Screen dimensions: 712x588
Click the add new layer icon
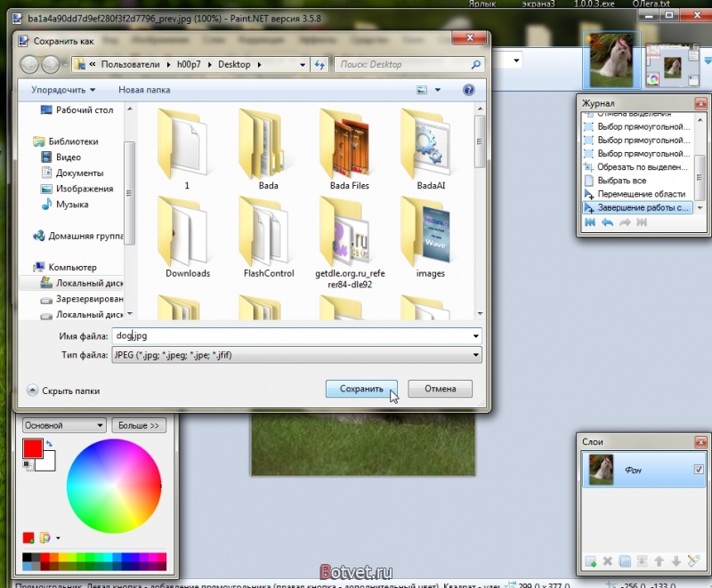point(591,561)
